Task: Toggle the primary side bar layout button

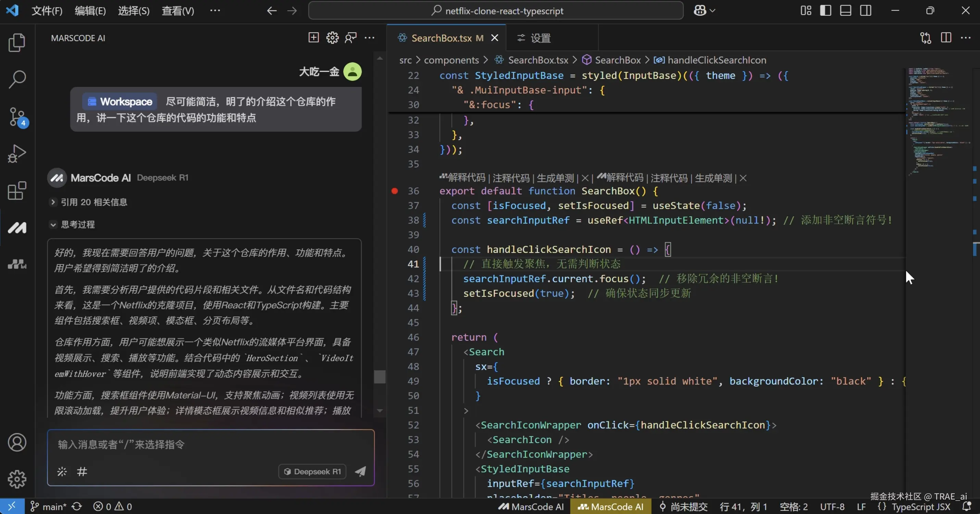Action: (x=825, y=11)
